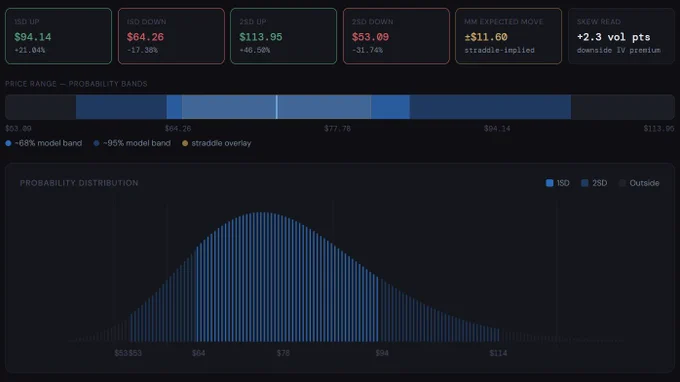Click the +46.50% percentage text
Image resolution: width=680 pixels, height=382 pixels.
[255, 50]
